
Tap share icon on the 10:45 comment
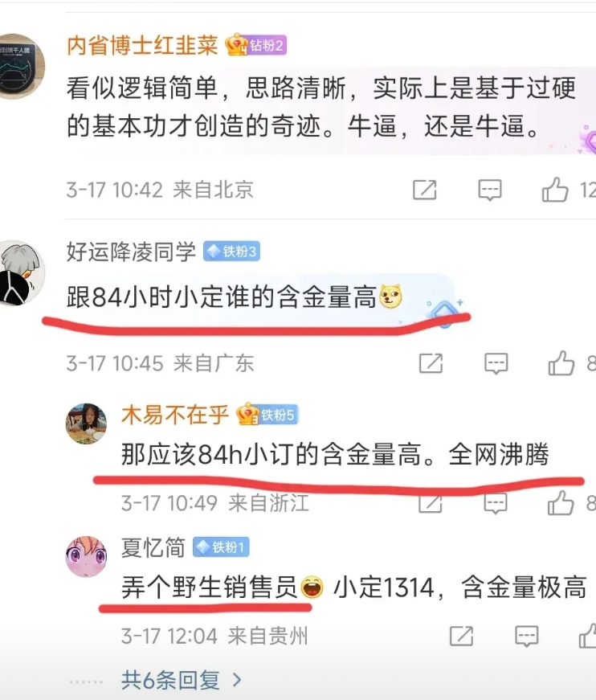pyautogui.click(x=431, y=363)
